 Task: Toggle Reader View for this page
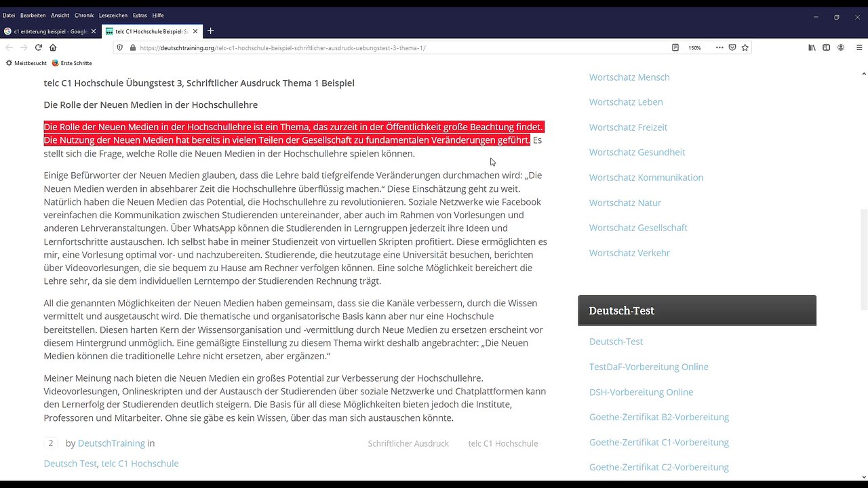(x=675, y=47)
